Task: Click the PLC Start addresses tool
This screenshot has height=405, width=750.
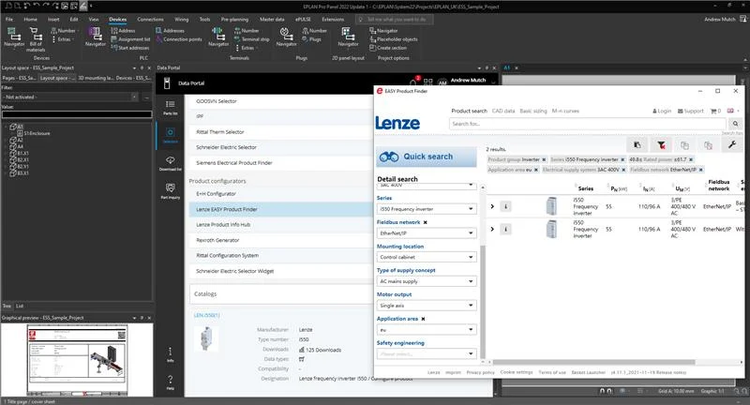Action: point(130,48)
